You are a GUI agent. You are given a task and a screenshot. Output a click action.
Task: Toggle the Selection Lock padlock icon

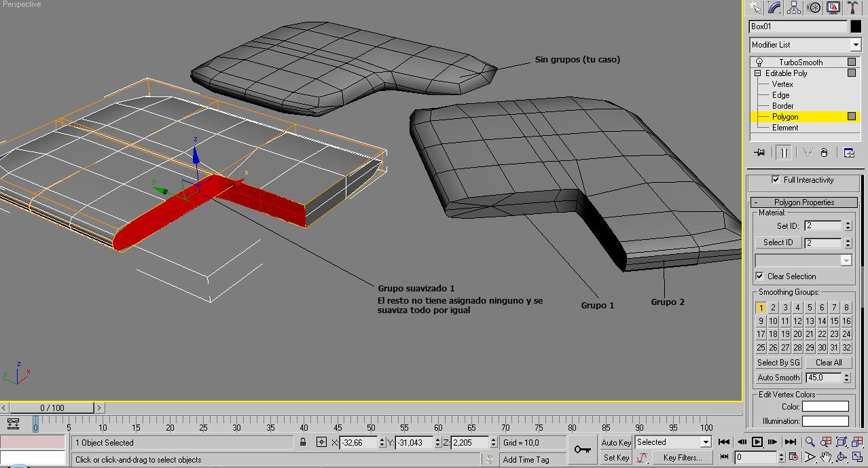pos(303,442)
